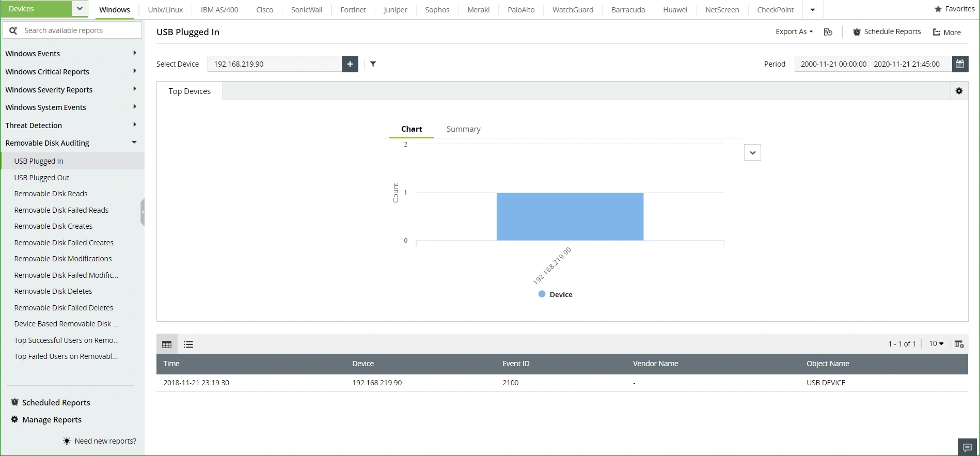The height and width of the screenshot is (456, 980).
Task: Click the icon next to Export As
Action: coord(828,32)
